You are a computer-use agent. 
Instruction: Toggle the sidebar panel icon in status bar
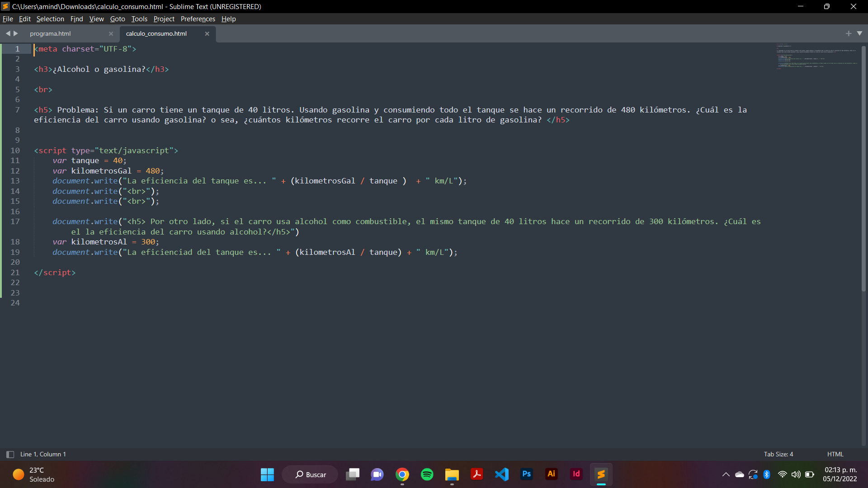(x=9, y=454)
